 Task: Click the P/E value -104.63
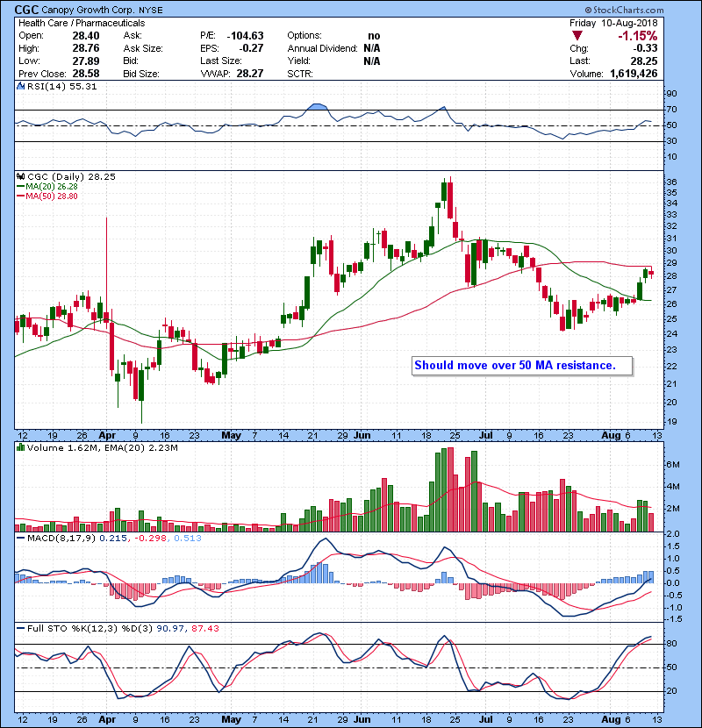[x=245, y=36]
